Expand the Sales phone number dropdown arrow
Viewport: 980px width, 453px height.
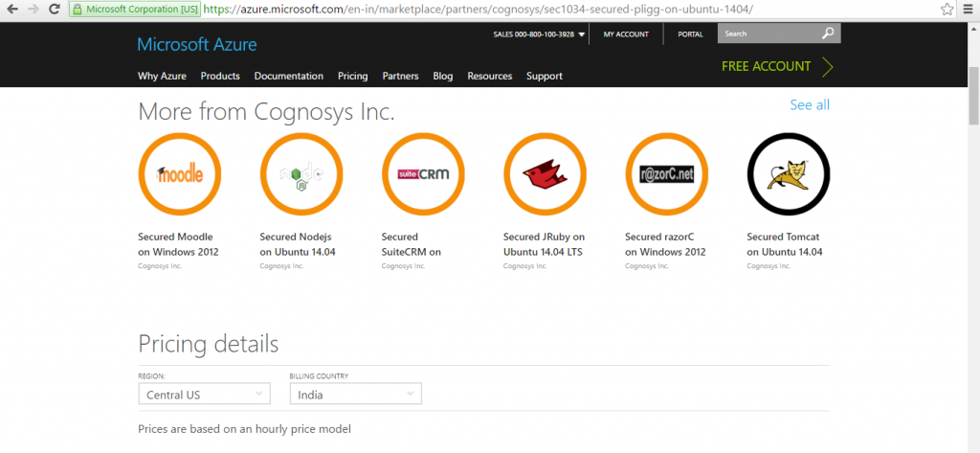click(582, 34)
